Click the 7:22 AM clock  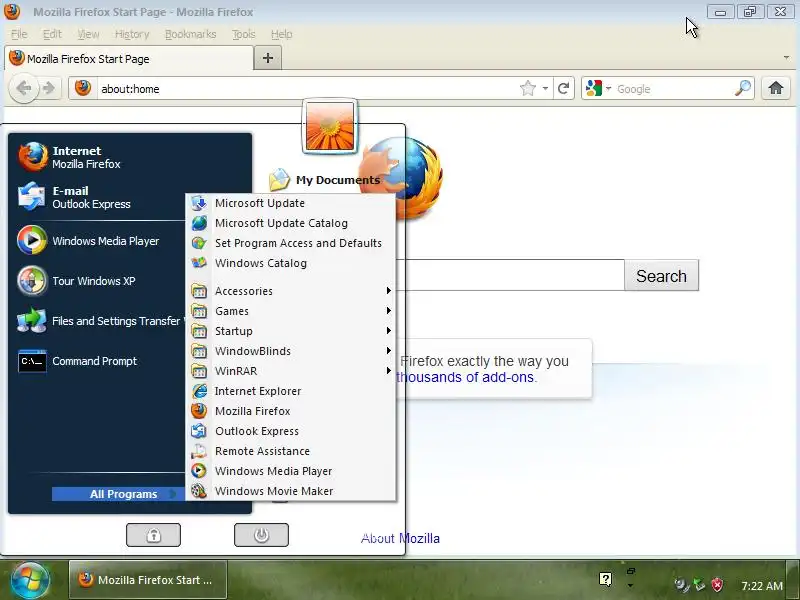[762, 586]
